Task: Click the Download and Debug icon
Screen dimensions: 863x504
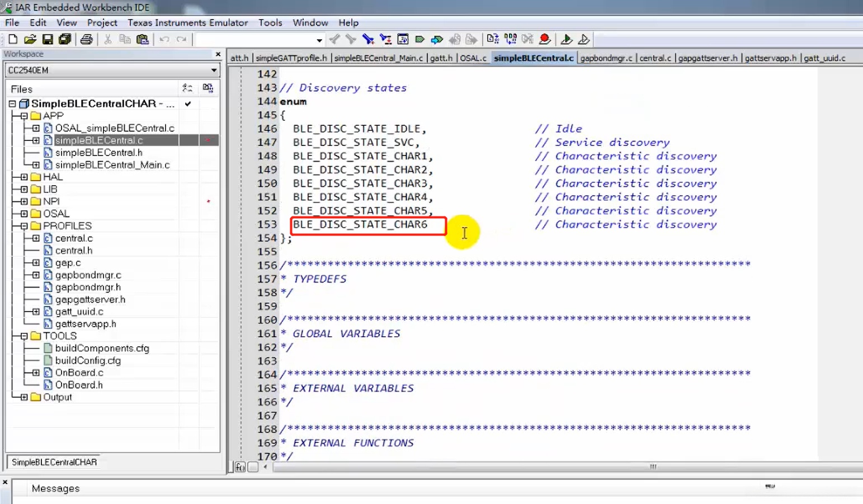Action: tap(566, 39)
